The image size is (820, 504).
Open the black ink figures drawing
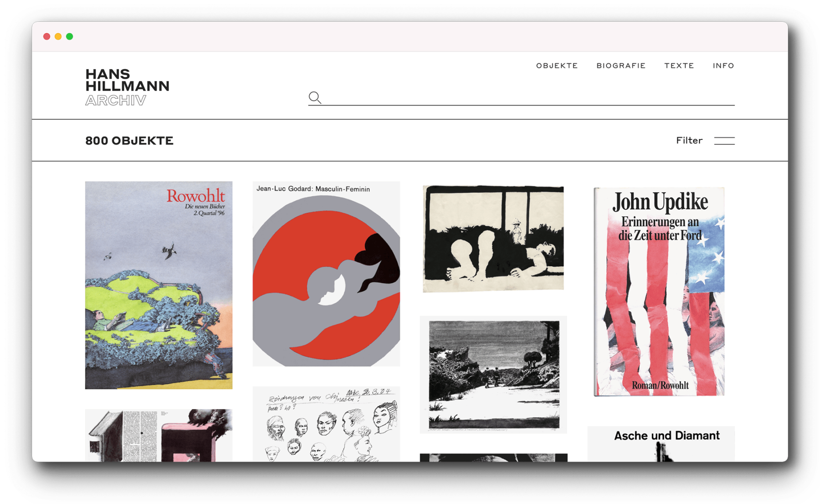pos(493,238)
